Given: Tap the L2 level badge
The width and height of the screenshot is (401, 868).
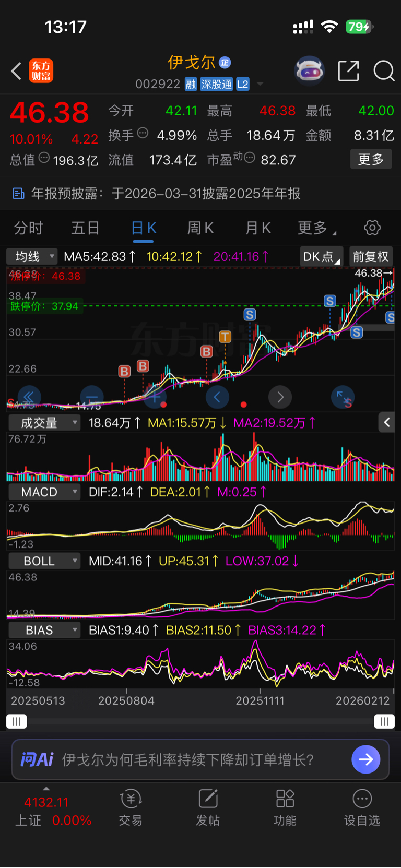Looking at the screenshot, I should pos(243,84).
